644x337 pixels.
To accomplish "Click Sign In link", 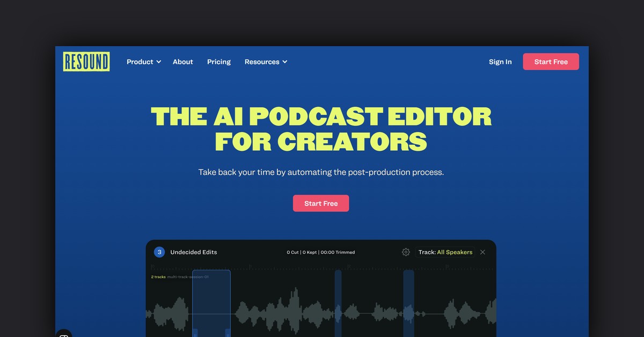I will [500, 62].
